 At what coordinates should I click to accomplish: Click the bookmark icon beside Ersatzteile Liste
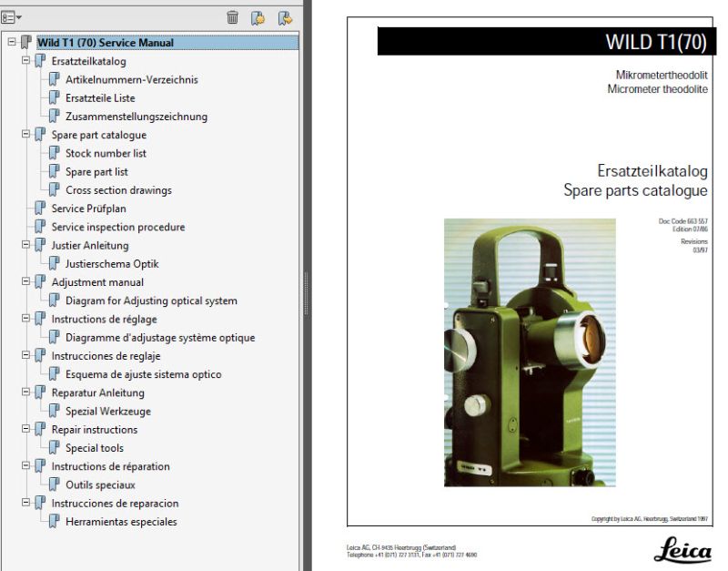tap(55, 97)
